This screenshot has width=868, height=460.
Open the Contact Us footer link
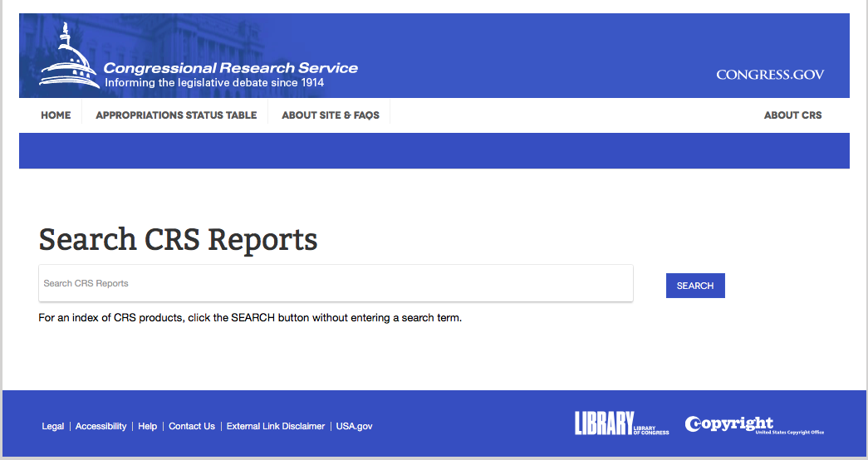point(192,426)
